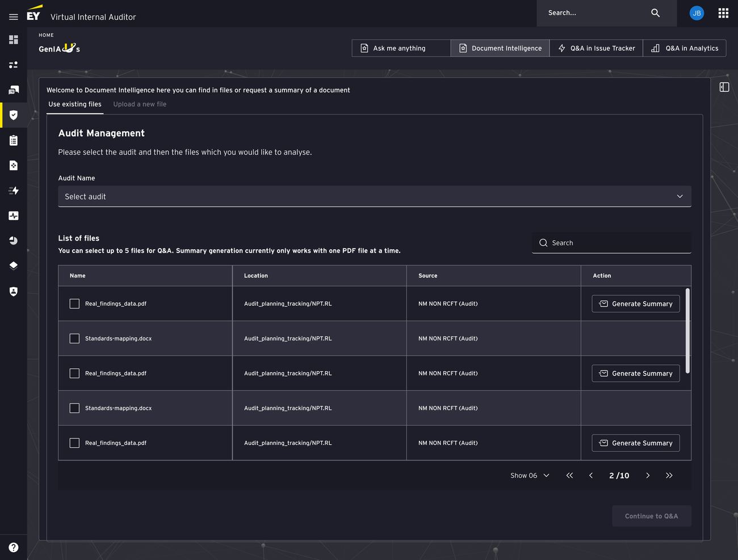Open the Show 06 rows dropdown
The width and height of the screenshot is (738, 560).
[530, 475]
